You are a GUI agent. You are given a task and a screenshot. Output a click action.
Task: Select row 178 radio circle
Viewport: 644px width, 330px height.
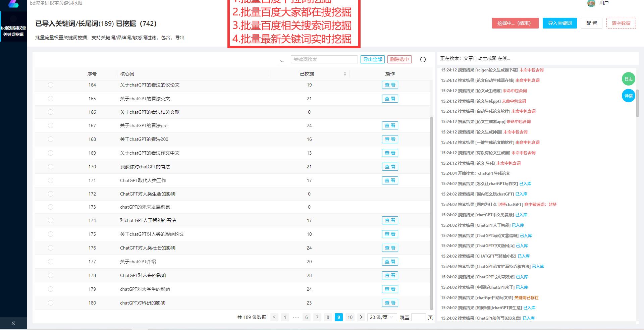pos(51,275)
